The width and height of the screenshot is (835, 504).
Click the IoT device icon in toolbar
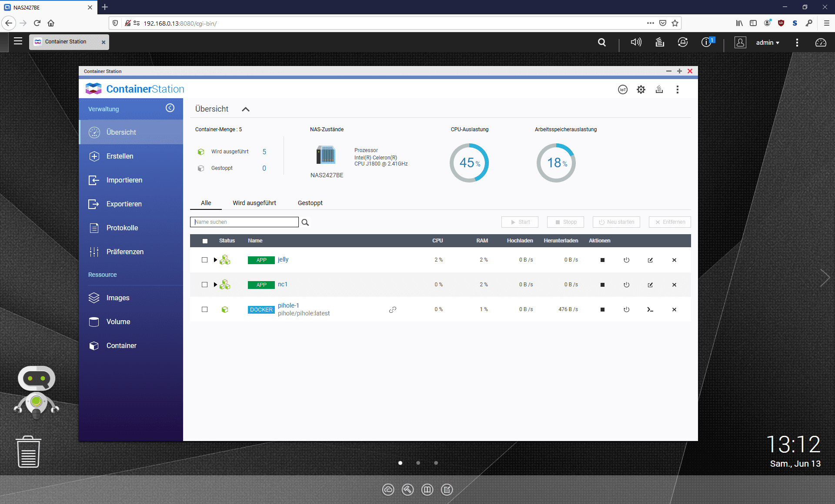click(623, 89)
